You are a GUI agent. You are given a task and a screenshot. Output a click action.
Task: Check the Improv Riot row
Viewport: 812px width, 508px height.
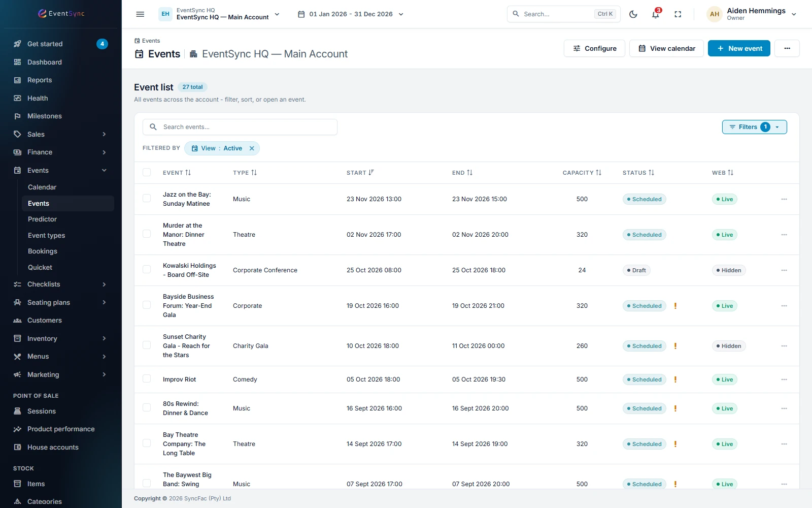pos(147,378)
